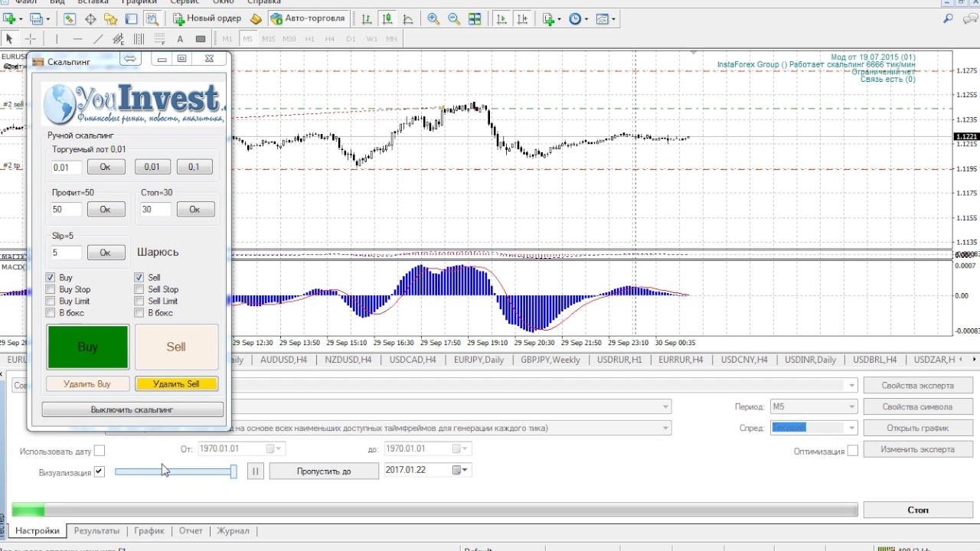Screen dimensions: 980x551
Task: Tile chart windows with grid icon
Action: pos(475,18)
